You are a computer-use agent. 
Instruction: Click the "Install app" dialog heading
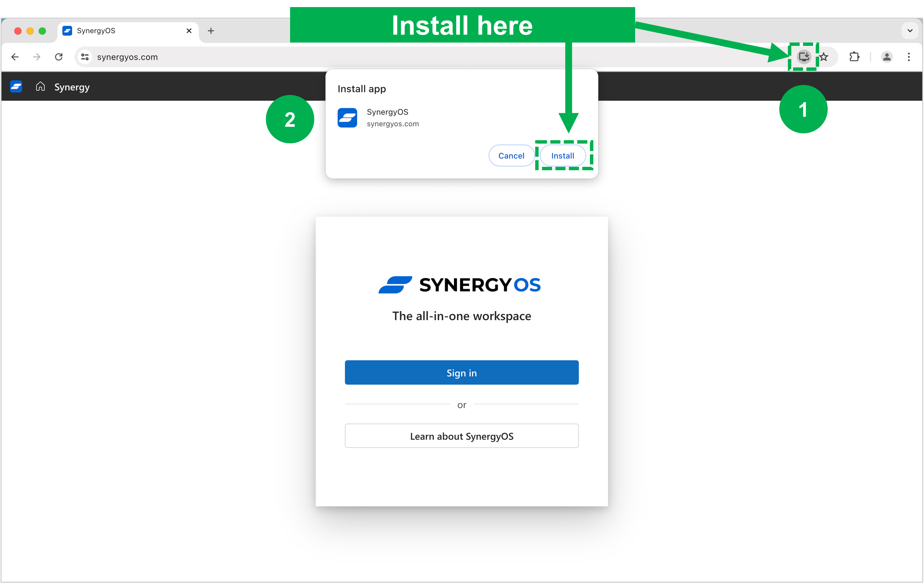362,89
